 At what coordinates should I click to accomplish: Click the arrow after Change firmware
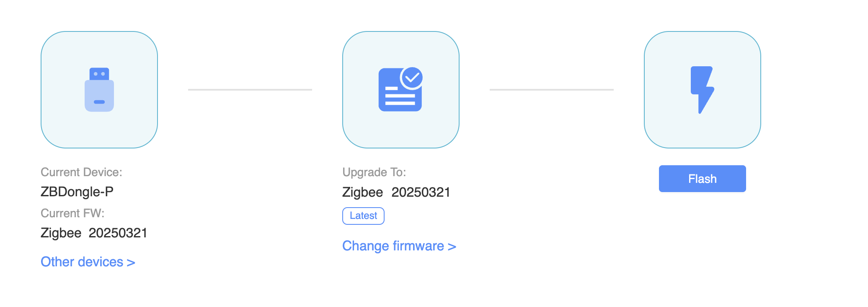point(452,247)
